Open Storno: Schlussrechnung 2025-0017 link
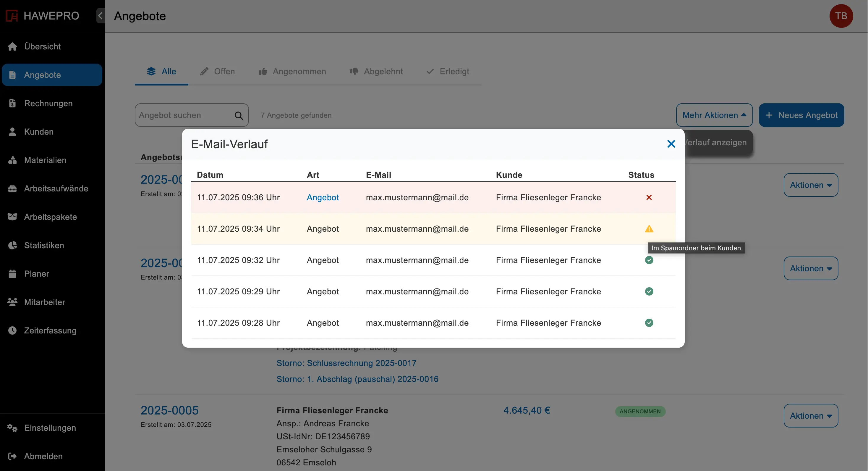This screenshot has height=471, width=868. (x=346, y=363)
